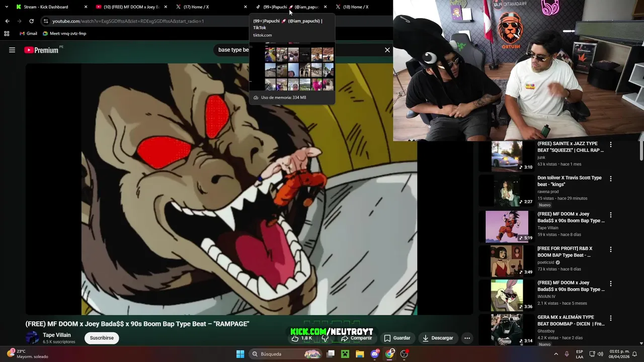
Task: Open the OBS Studio taskbar icon
Action: 404,354
